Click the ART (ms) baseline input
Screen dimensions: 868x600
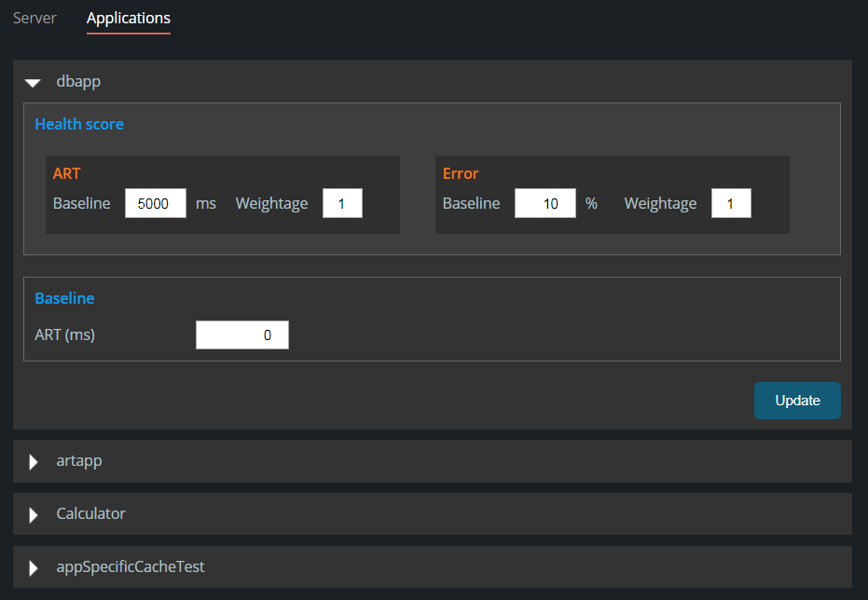pos(241,334)
